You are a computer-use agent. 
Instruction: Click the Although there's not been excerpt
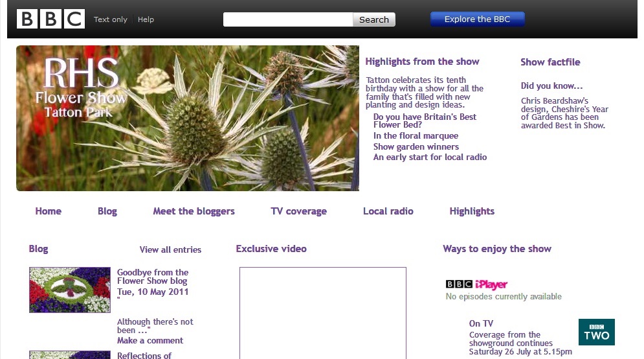pos(155,326)
